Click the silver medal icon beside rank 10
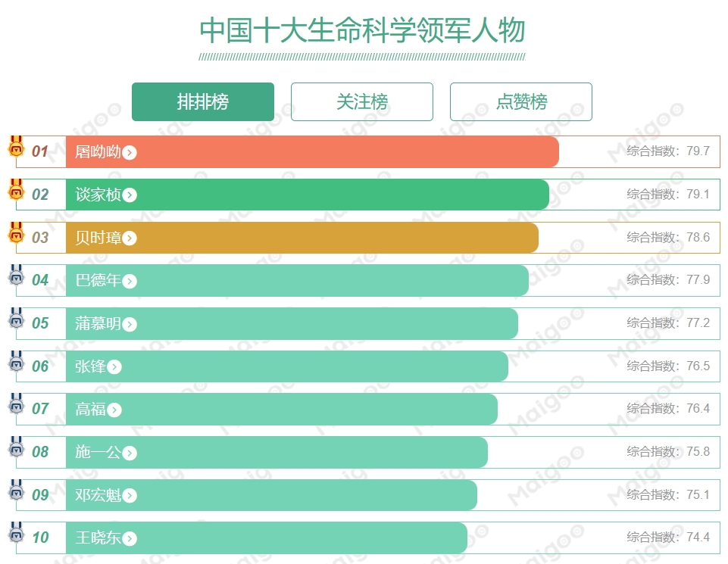This screenshot has height=564, width=728. (x=16, y=533)
